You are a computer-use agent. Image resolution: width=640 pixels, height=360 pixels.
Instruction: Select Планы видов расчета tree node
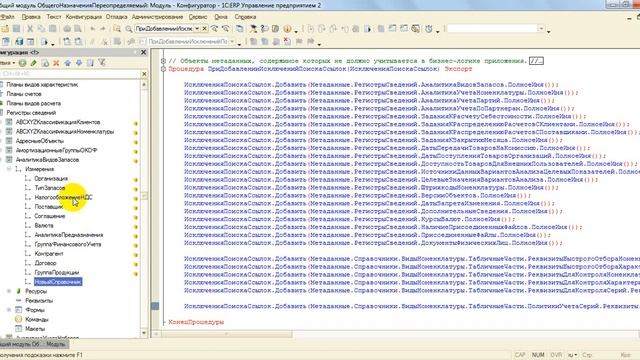[x=33, y=103]
